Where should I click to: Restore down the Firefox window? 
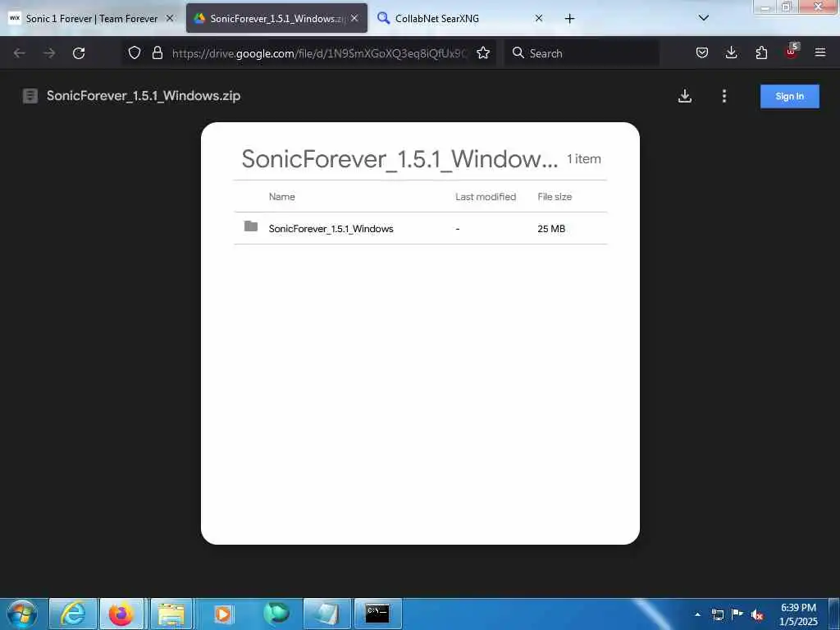786,7
